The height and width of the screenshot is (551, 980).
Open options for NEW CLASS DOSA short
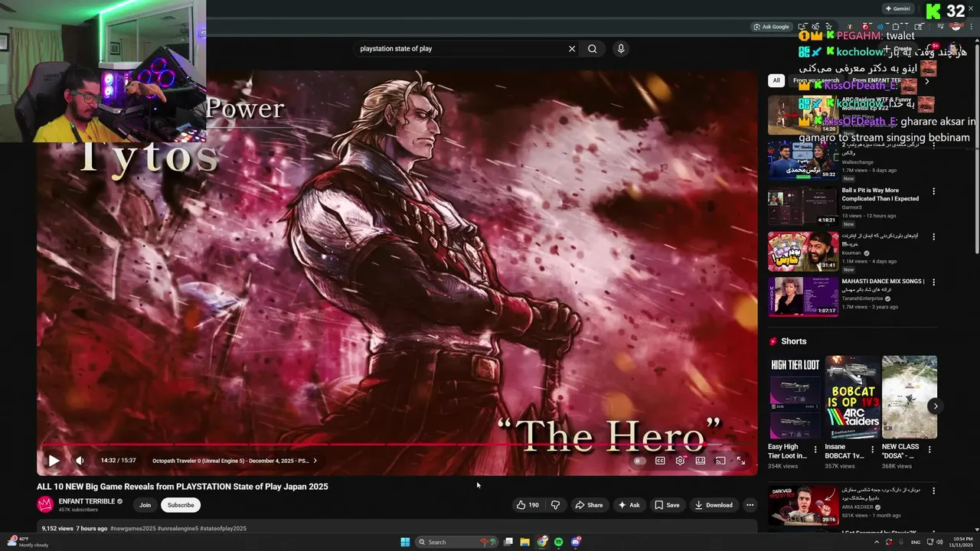click(929, 450)
